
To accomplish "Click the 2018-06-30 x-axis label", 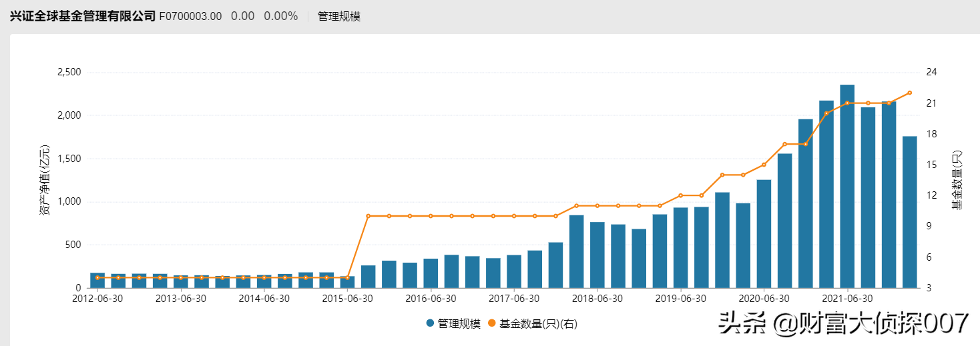I will (597, 298).
